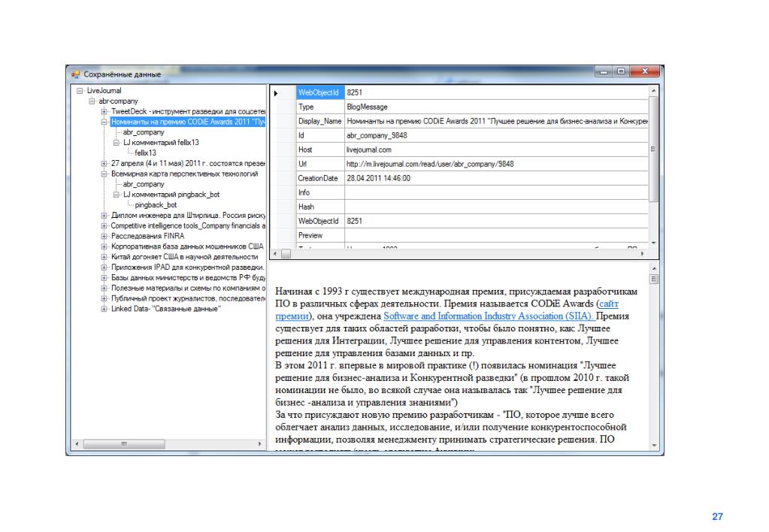Click property grid scroll down arrow
This screenshot has height=532, width=769.
coord(653,243)
